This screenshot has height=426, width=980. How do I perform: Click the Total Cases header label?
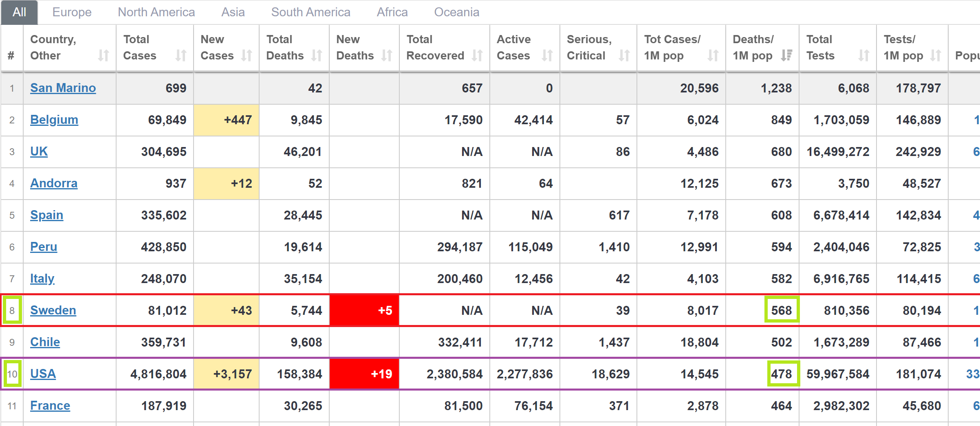coord(140,47)
